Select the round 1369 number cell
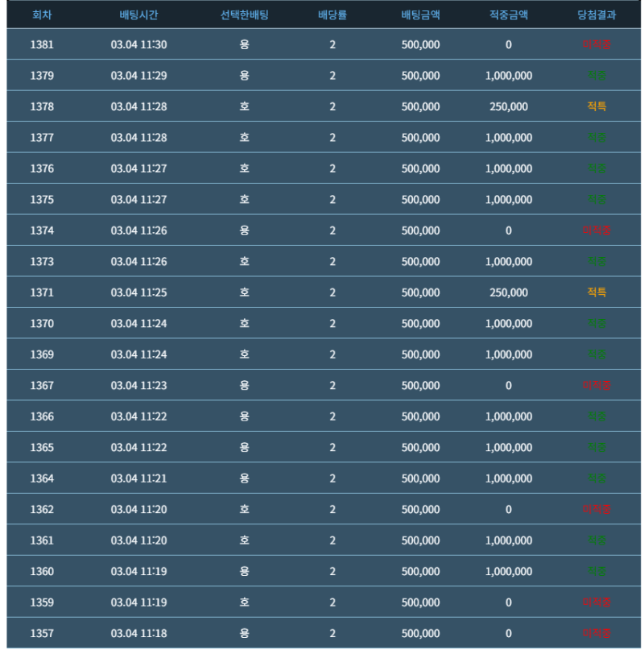This screenshot has height=650, width=644. 42,354
